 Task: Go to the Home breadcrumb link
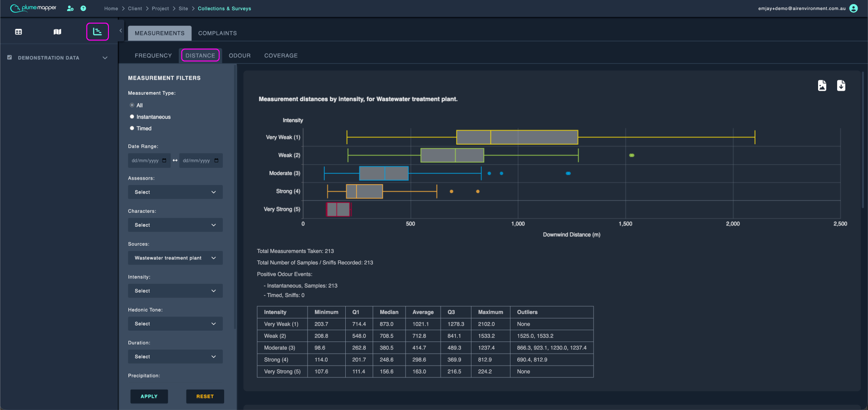[111, 9]
